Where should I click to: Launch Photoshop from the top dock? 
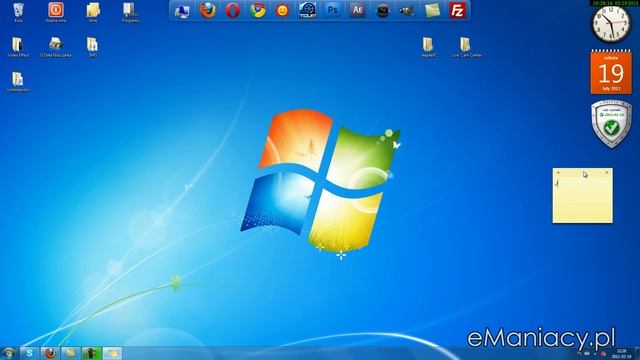(x=333, y=10)
